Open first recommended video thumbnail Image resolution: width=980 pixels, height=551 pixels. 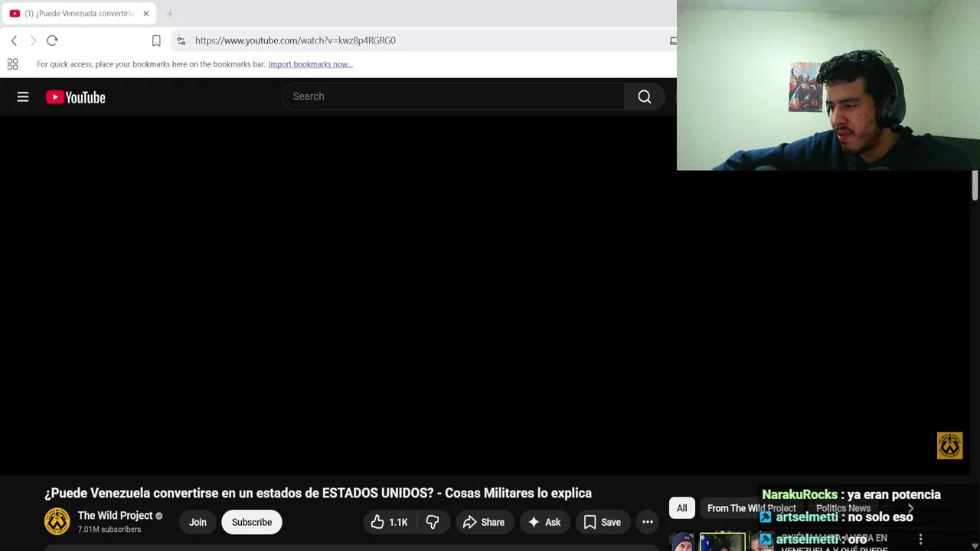tap(722, 542)
